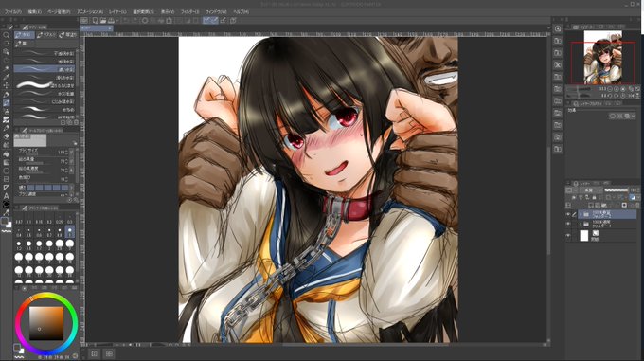The width and height of the screenshot is (644, 361).
Task: Toggle the first highlighted snap button in command bar
Action: click(x=206, y=21)
